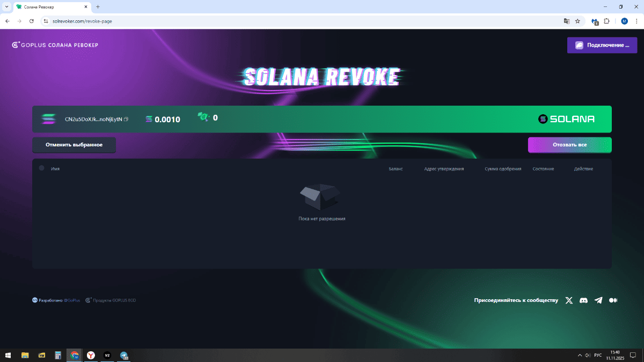Click the GoPlus Solana Revoker logo
This screenshot has width=644, height=362.
pos(55,45)
